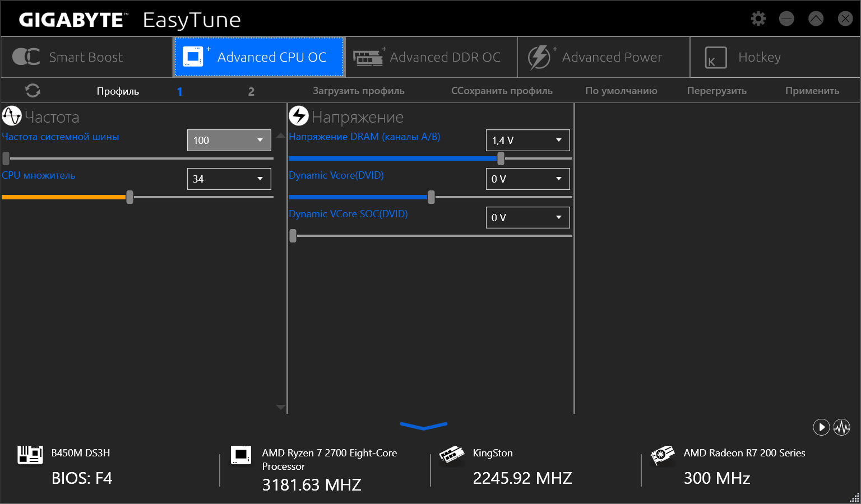Click the AMD Ryzen processor icon
Image resolution: width=861 pixels, height=504 pixels.
point(241,455)
